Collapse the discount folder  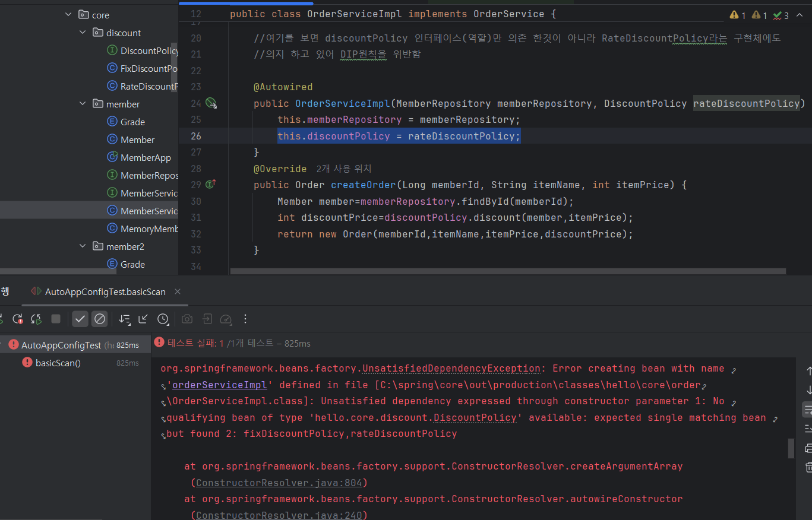tap(83, 33)
